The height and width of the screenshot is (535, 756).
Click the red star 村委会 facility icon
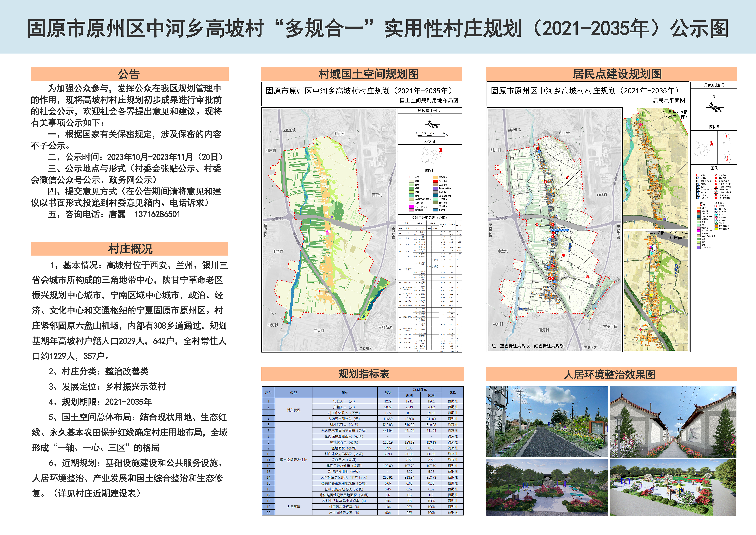tap(717, 206)
